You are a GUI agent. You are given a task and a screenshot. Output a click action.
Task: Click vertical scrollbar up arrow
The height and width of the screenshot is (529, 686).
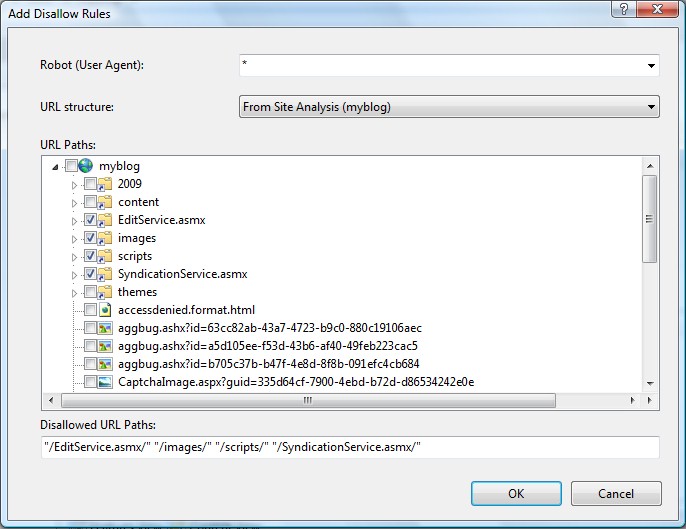(x=650, y=166)
